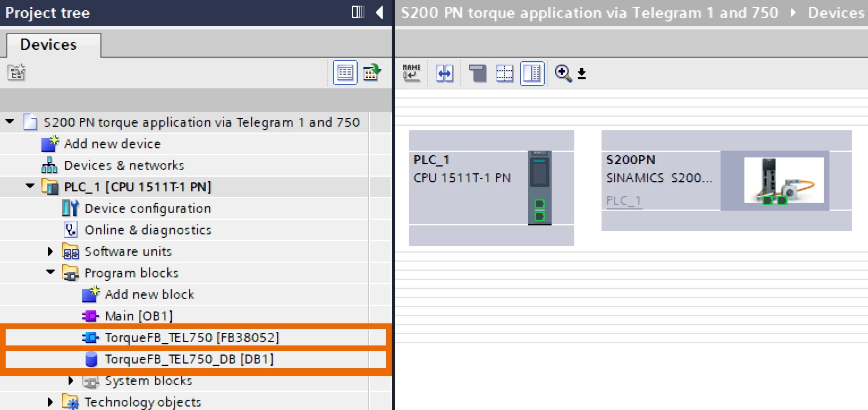Screen dimensions: 868x410
Task: Select SINAMICS S200 device type text
Action: click(x=659, y=178)
